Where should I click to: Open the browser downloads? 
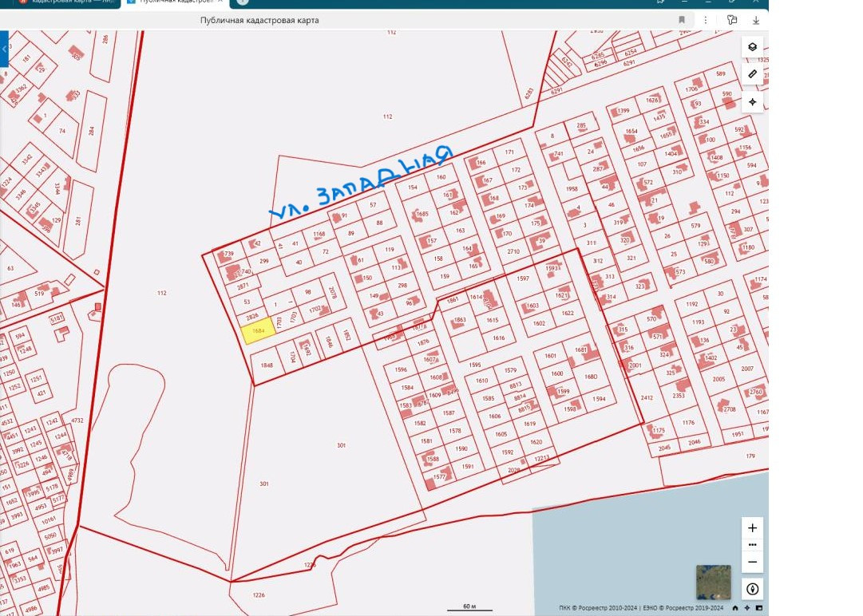(756, 20)
